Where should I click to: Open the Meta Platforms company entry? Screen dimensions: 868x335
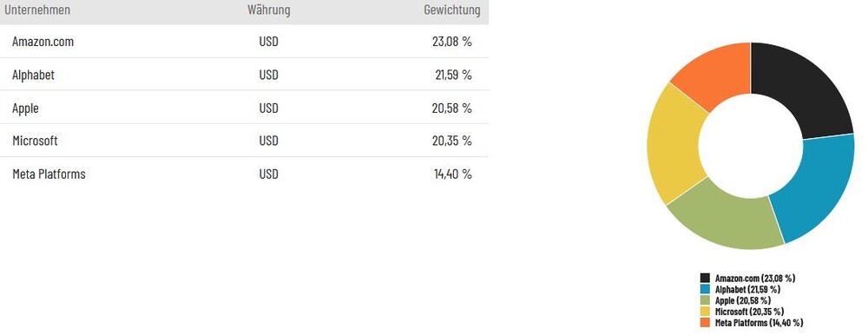point(244,174)
